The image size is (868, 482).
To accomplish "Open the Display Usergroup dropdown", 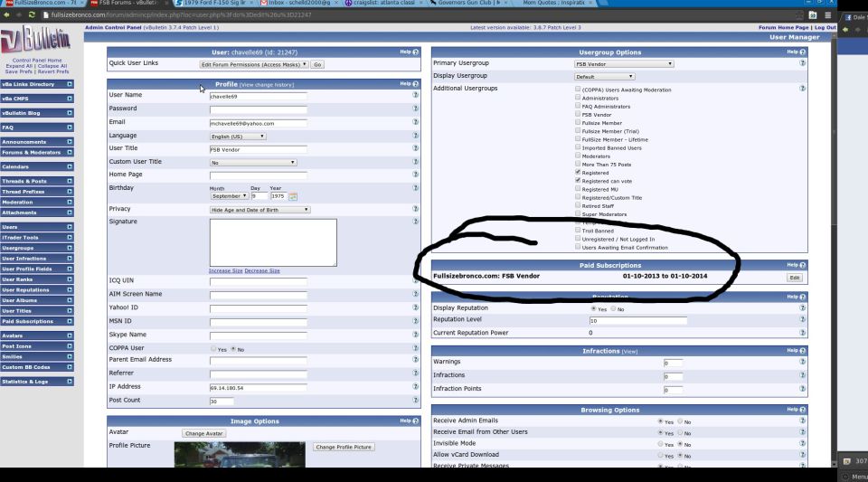I will click(x=605, y=76).
